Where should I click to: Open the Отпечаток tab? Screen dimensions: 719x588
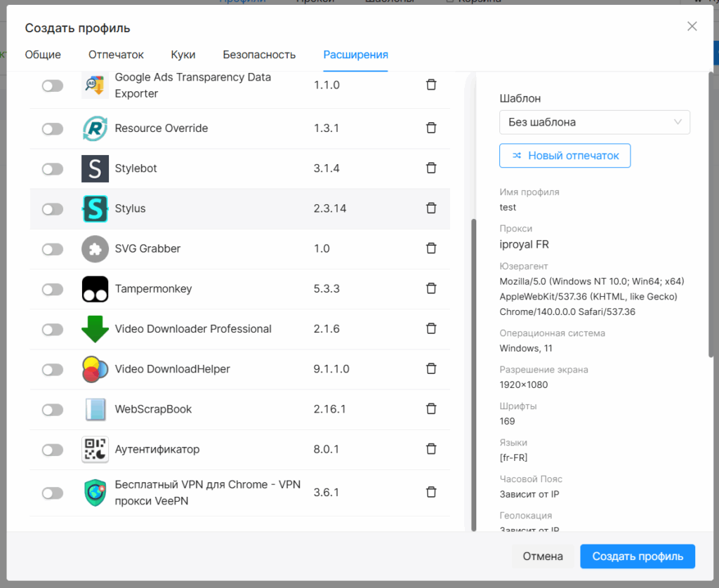click(116, 55)
